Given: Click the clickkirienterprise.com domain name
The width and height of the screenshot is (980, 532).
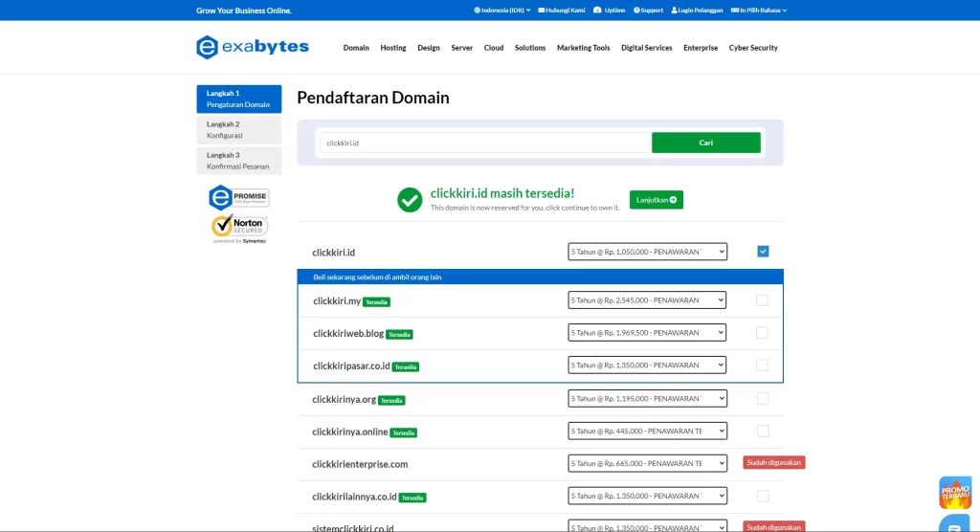Looking at the screenshot, I should point(360,464).
